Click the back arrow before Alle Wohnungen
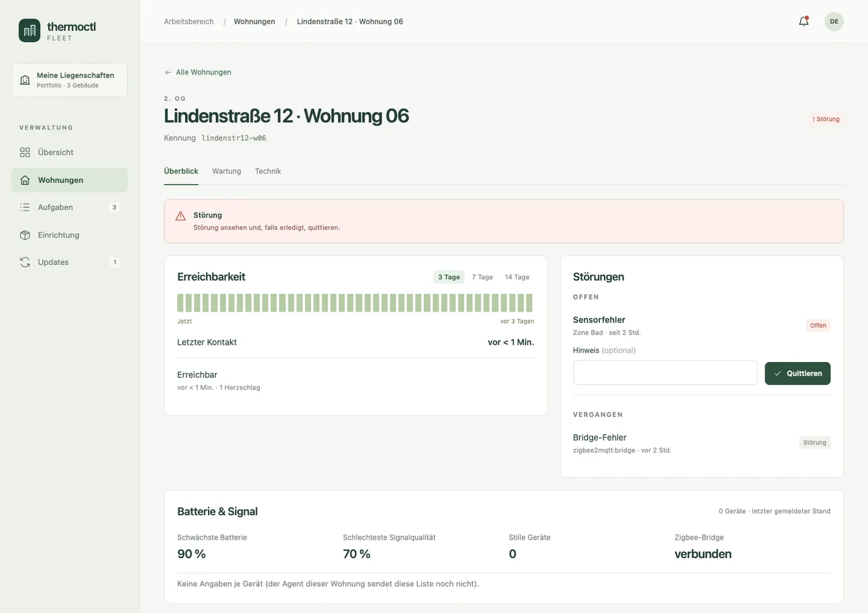 (x=168, y=72)
